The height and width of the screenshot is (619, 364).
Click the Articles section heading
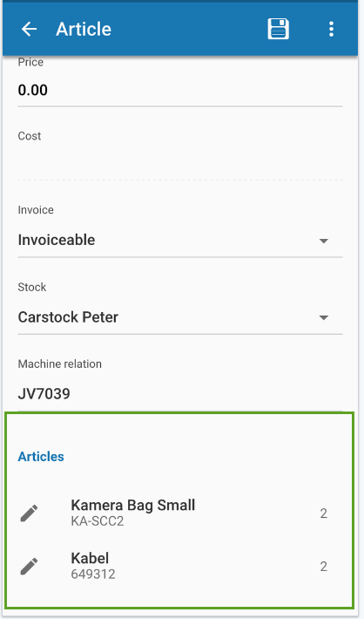[41, 457]
